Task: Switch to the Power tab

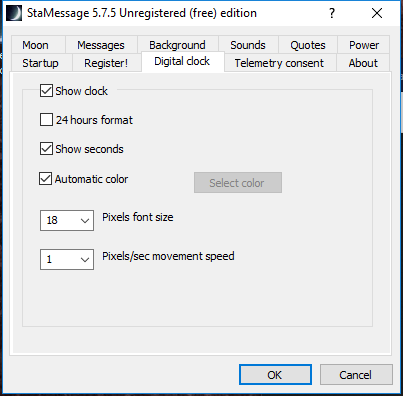Action: [364, 45]
